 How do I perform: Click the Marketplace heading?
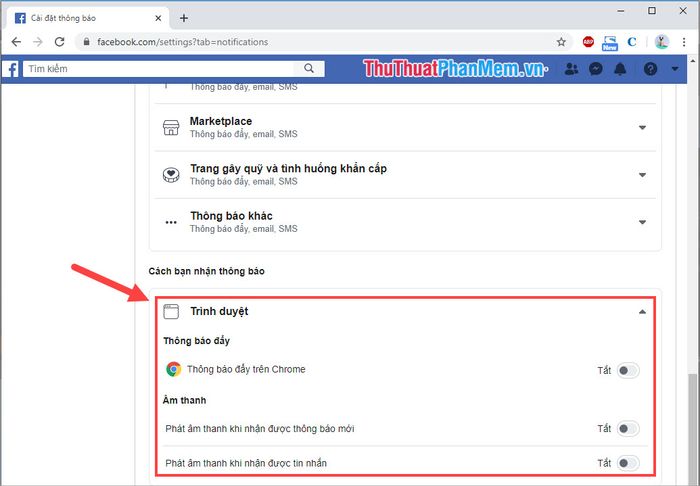221,121
